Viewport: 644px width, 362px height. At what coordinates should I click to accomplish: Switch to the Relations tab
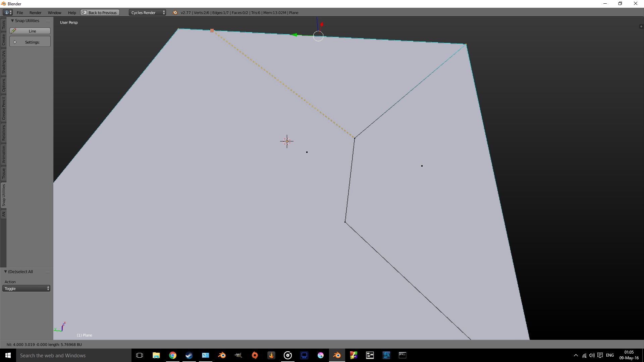[x=4, y=133]
